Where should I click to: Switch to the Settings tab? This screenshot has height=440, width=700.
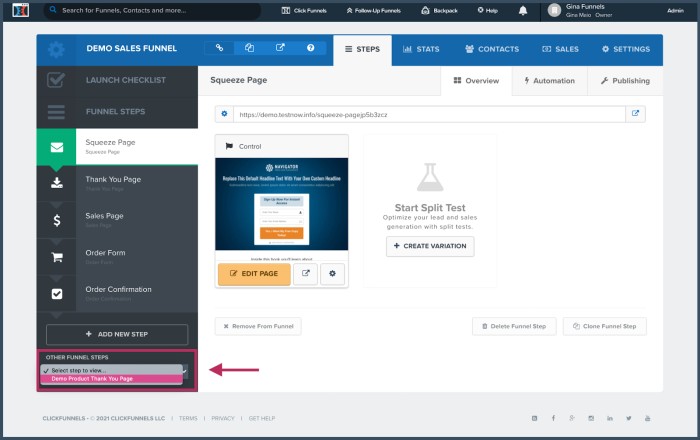(625, 50)
